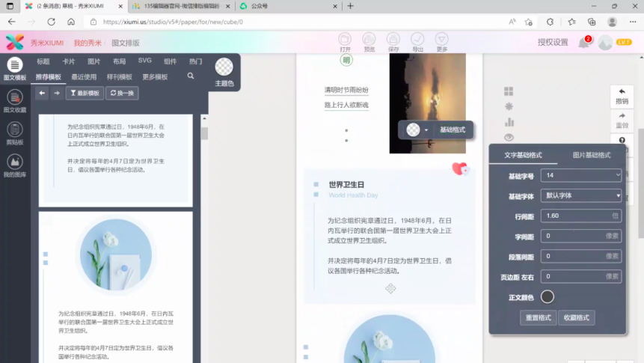Click the 更多 toolbar icon

pyautogui.click(x=442, y=43)
